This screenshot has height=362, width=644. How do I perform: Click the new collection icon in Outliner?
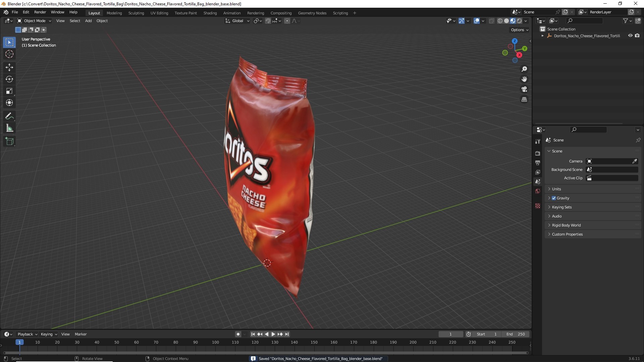(x=638, y=21)
